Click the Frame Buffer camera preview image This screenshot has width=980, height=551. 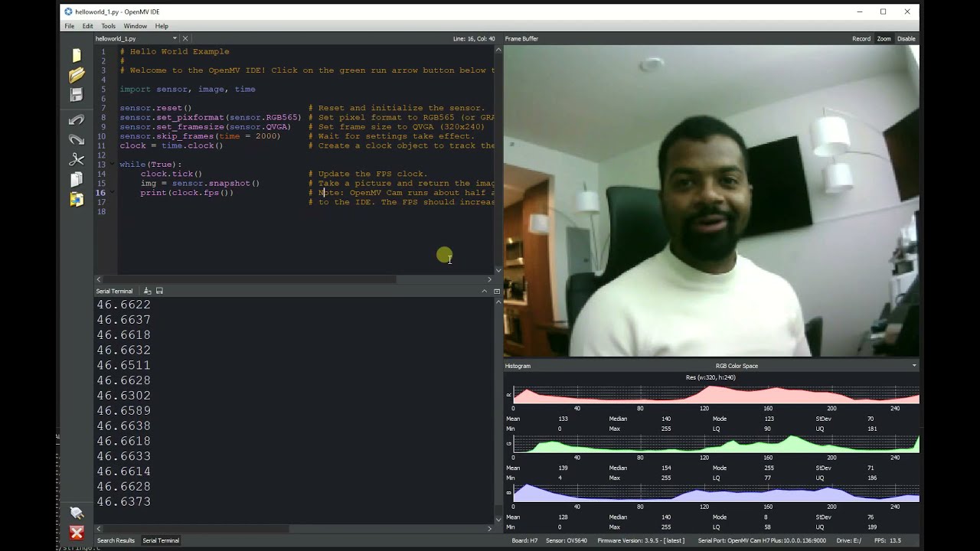coord(711,201)
